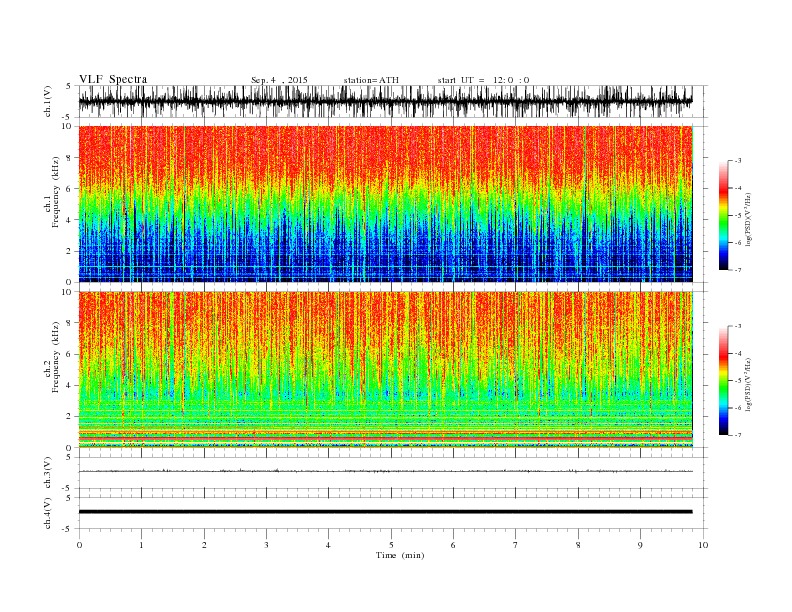The height and width of the screenshot is (612, 792).
Task: Click the ch.1 "Frequency (kHz)" axis label
Action: (56, 192)
